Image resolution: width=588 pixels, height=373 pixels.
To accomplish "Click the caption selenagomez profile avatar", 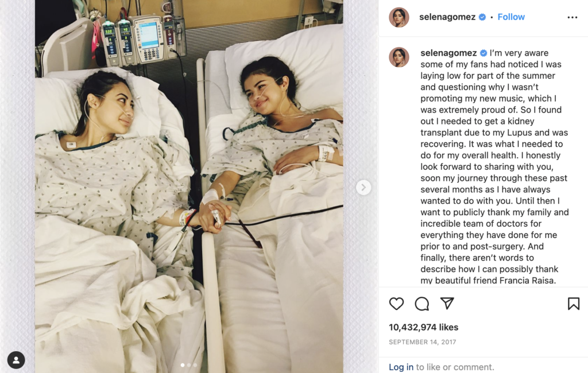I will tap(399, 57).
